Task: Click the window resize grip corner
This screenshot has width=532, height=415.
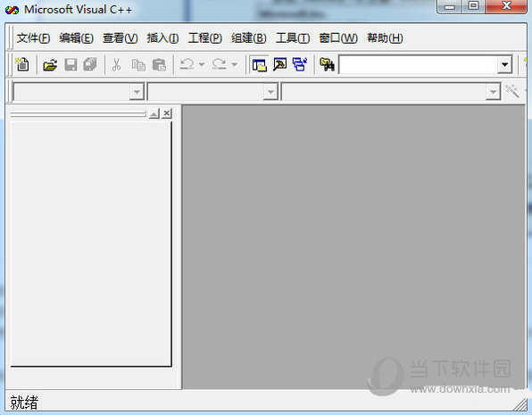Action: (520, 405)
